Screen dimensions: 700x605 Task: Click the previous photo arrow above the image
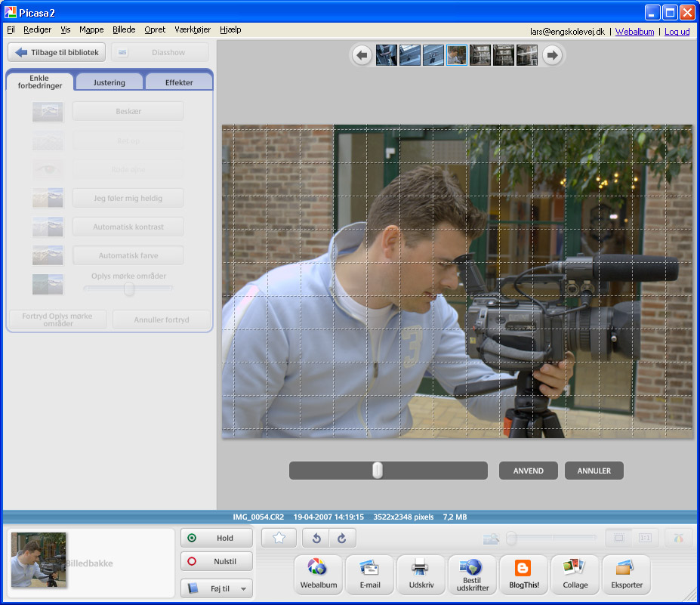[x=362, y=55]
